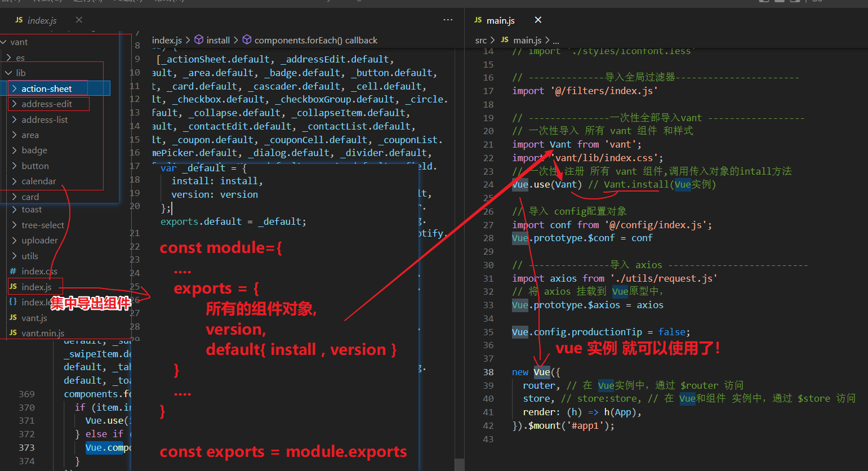Viewport: 868px width, 471px height.
Task: Open index.js in the file tree
Action: [36, 287]
